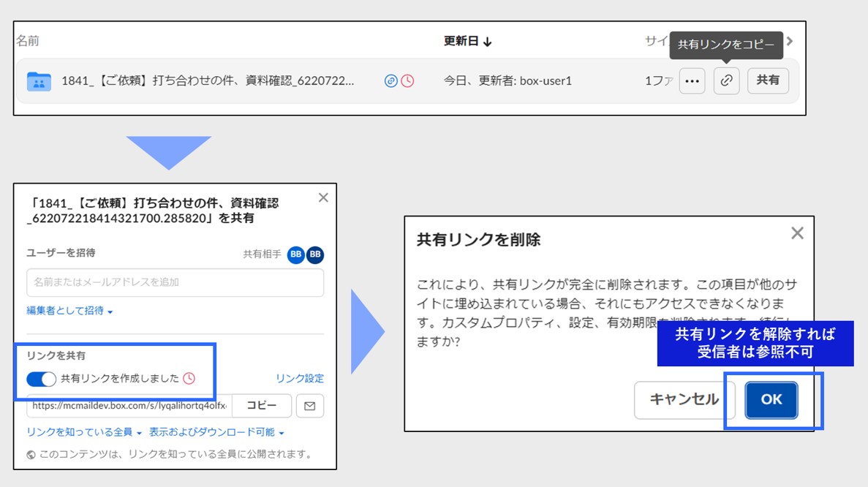Image resolution: width=868 pixels, height=487 pixels.
Task: Click the email envelope icon beside Copy
Action: point(309,406)
